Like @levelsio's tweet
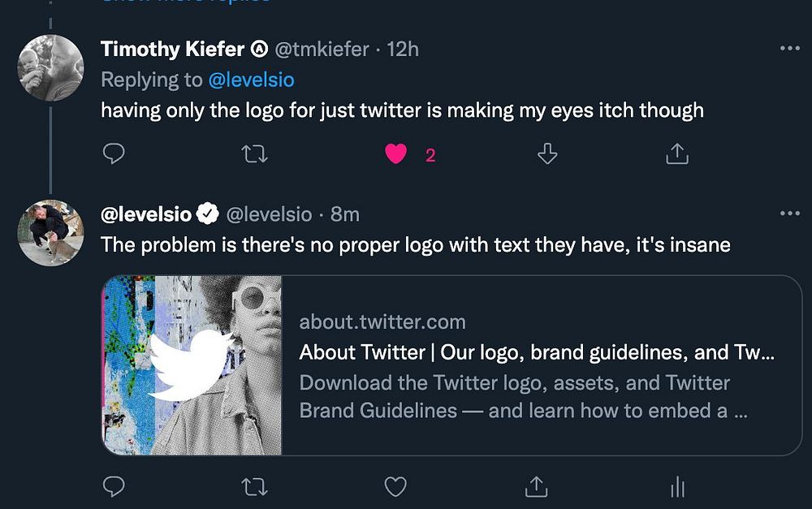Viewport: 812px width, 509px height. pyautogui.click(x=395, y=486)
